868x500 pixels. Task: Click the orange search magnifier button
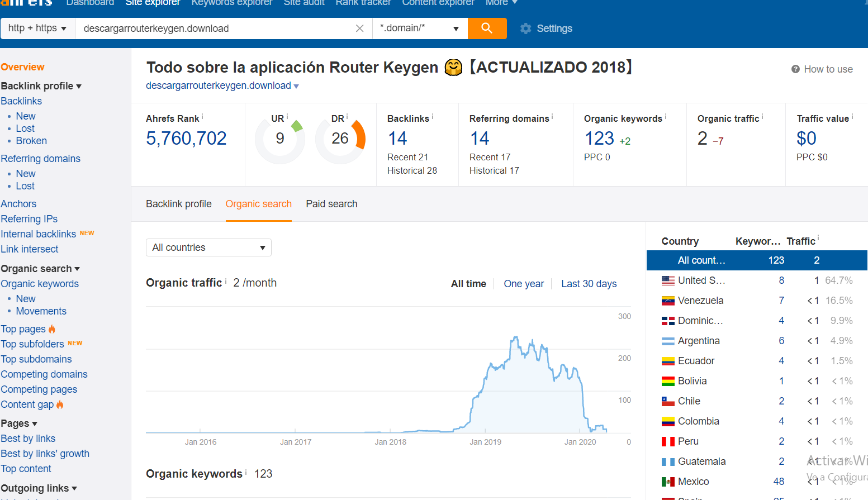[x=487, y=28]
